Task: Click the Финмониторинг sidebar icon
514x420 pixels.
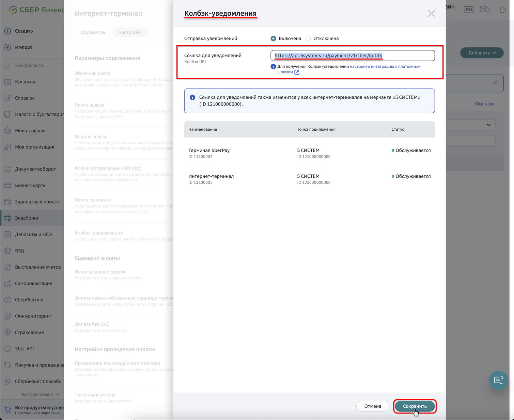Action: coord(7,316)
